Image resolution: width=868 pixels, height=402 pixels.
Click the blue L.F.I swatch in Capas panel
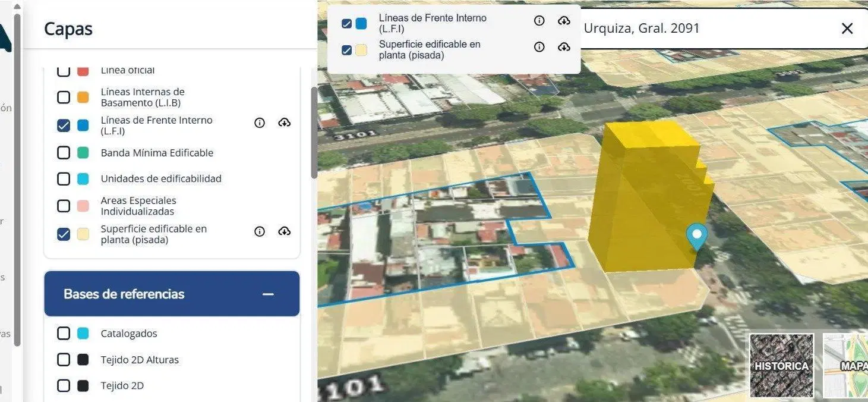(x=83, y=125)
